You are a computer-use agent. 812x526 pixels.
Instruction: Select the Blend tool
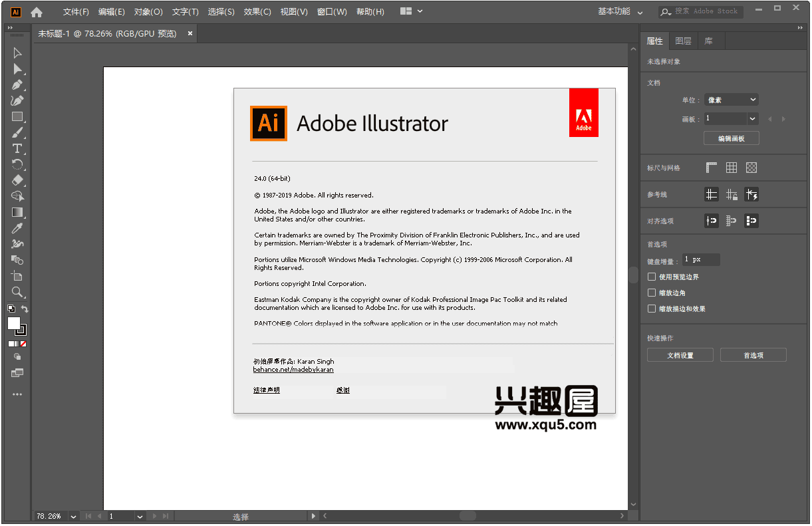(x=17, y=260)
